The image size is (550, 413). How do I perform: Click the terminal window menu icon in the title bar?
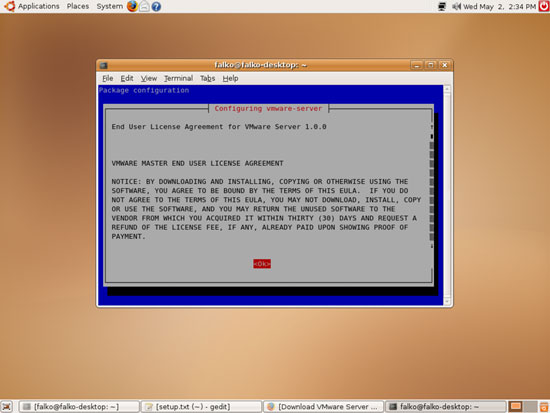tap(103, 65)
